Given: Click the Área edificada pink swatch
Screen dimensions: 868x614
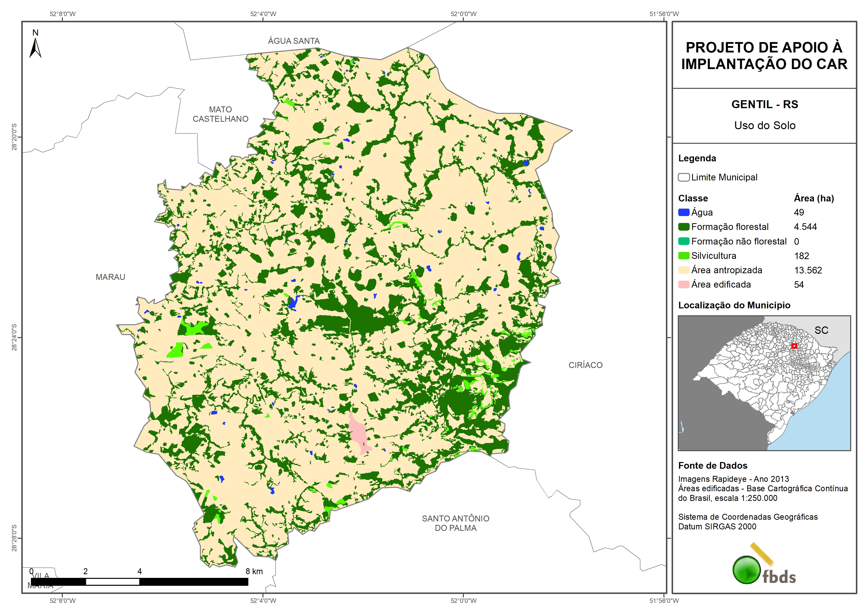Looking at the screenshot, I should [683, 285].
